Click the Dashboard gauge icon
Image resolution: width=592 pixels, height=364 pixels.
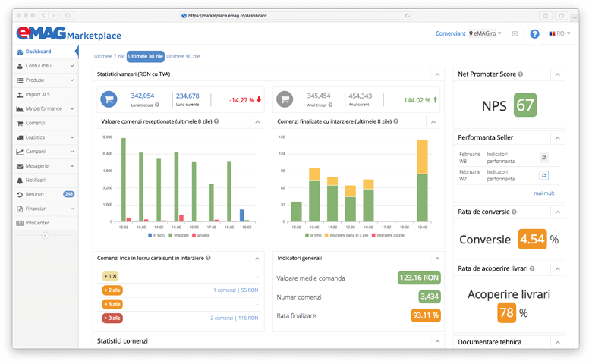(x=20, y=52)
